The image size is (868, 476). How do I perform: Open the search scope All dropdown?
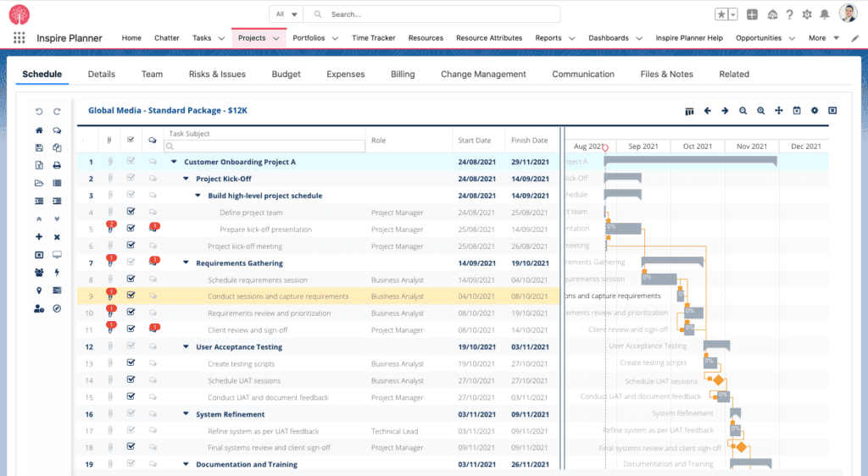pos(287,14)
